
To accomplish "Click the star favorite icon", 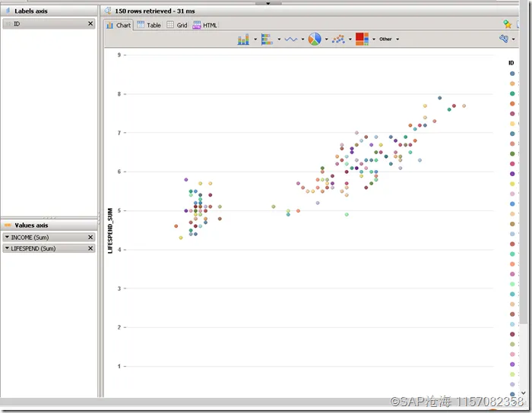I will pyautogui.click(x=508, y=24).
